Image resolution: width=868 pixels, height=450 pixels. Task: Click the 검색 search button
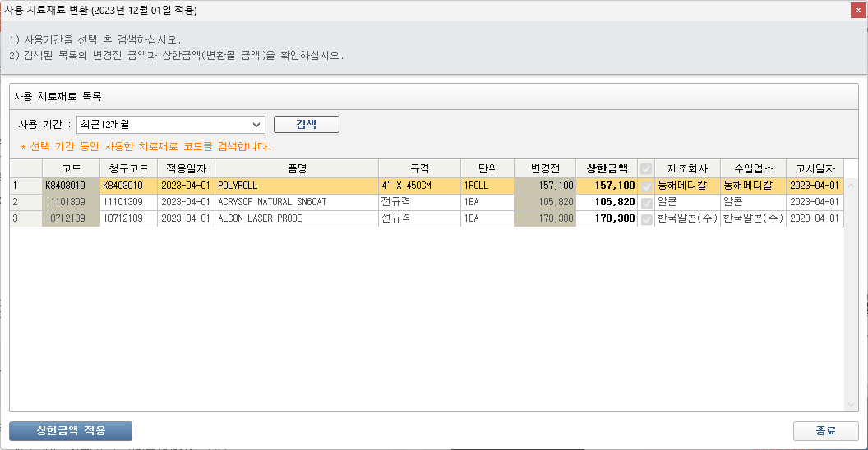[x=306, y=125]
